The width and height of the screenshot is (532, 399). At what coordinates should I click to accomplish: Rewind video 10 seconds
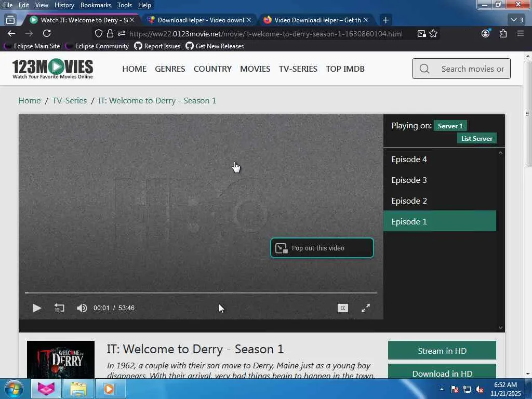coord(59,308)
